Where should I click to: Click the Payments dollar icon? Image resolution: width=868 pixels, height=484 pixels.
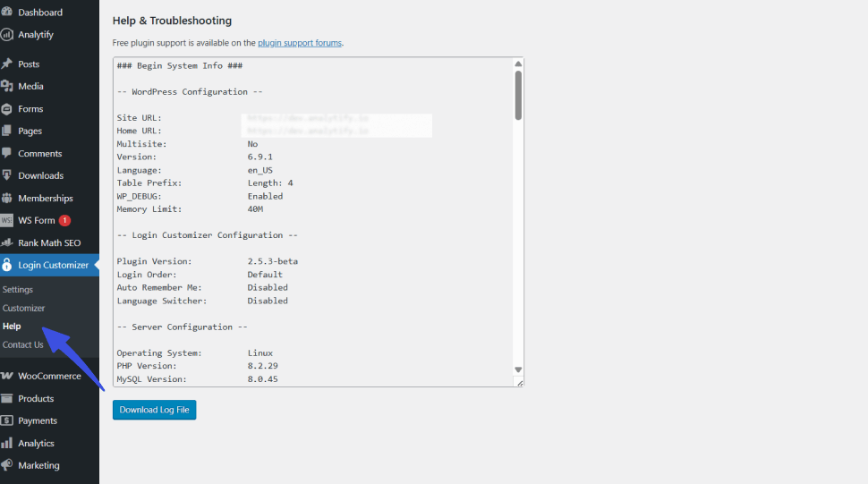click(x=6, y=420)
